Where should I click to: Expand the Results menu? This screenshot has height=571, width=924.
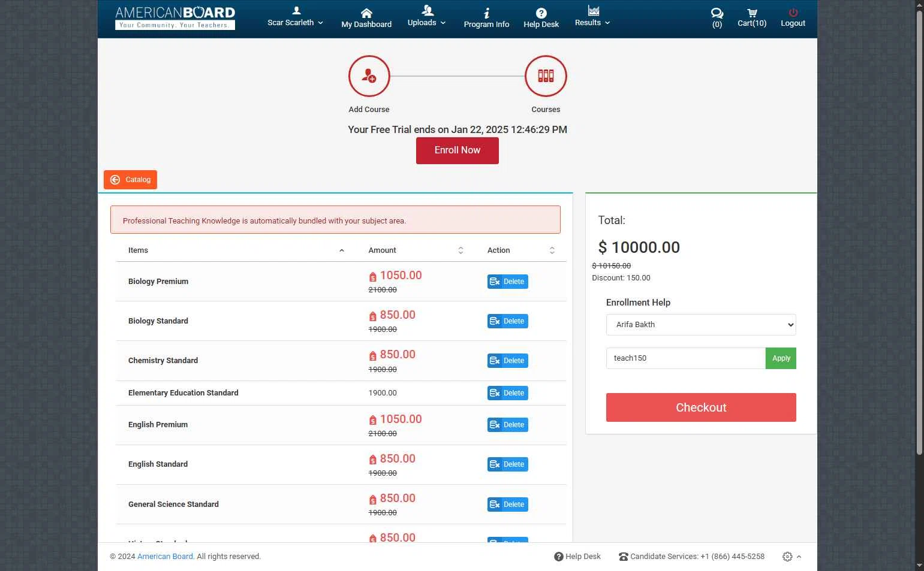click(592, 17)
